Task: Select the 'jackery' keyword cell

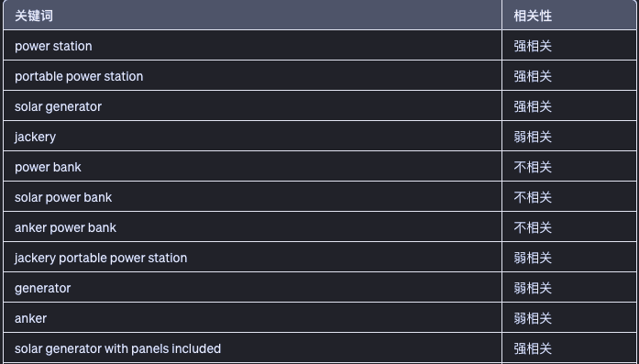Action: pyautogui.click(x=252, y=136)
